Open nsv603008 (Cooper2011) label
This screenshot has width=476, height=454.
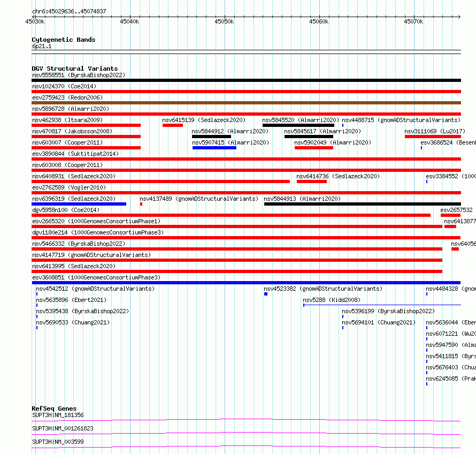67,165
